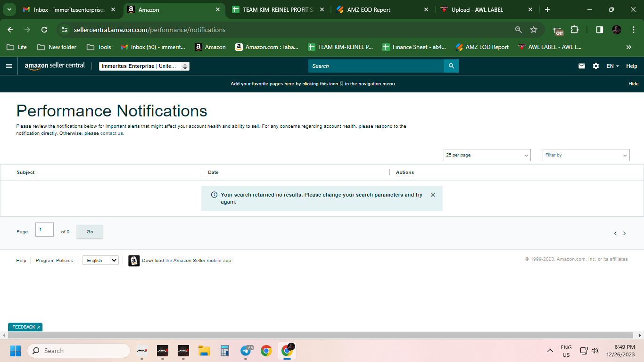Bookmark this page with the star icon
The image size is (644, 362).
(534, 30)
